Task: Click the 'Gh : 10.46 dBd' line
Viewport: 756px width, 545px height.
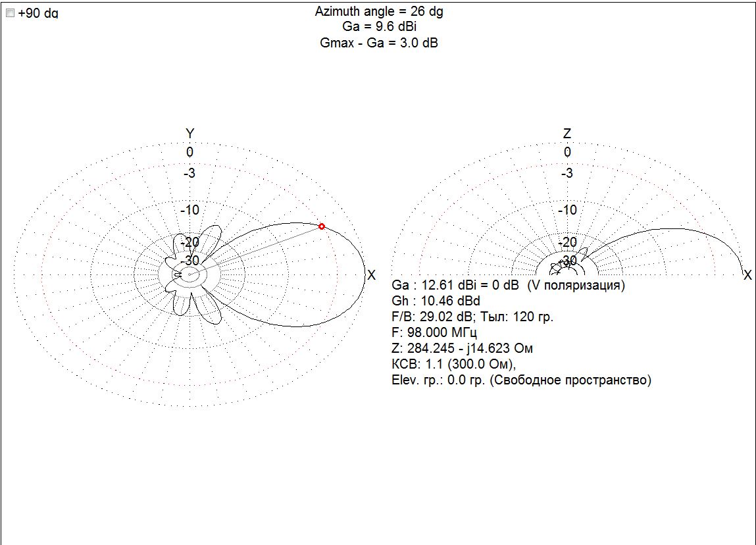Action: [x=436, y=301]
